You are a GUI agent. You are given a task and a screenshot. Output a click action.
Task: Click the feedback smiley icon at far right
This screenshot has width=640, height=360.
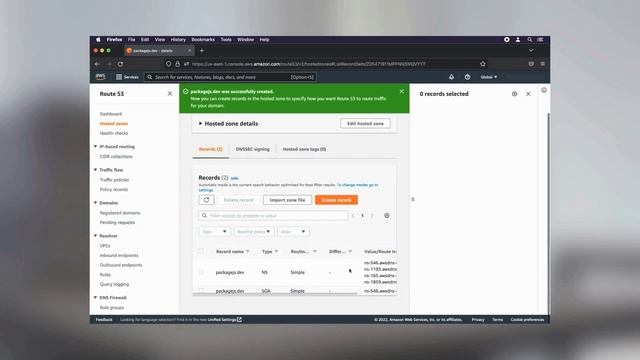click(544, 90)
